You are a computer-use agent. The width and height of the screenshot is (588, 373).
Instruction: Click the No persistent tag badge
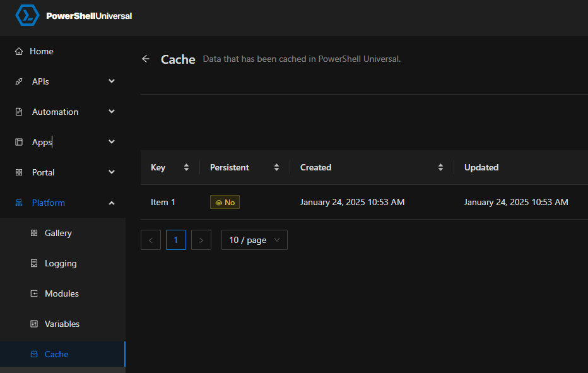(x=225, y=203)
